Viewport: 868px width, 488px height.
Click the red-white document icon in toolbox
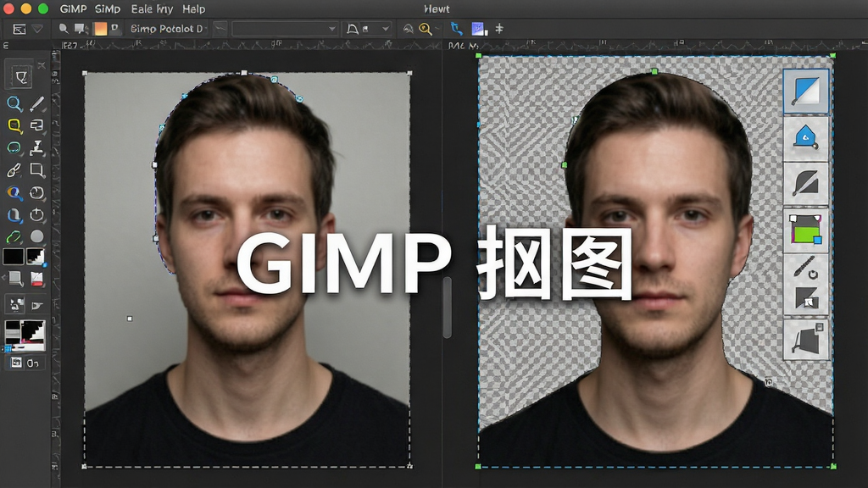(37, 279)
